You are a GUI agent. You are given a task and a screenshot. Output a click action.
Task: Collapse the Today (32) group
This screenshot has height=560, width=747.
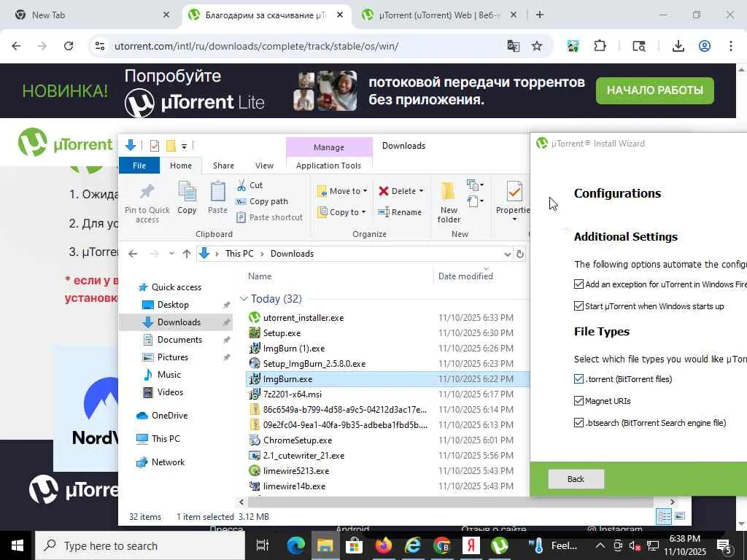(244, 299)
